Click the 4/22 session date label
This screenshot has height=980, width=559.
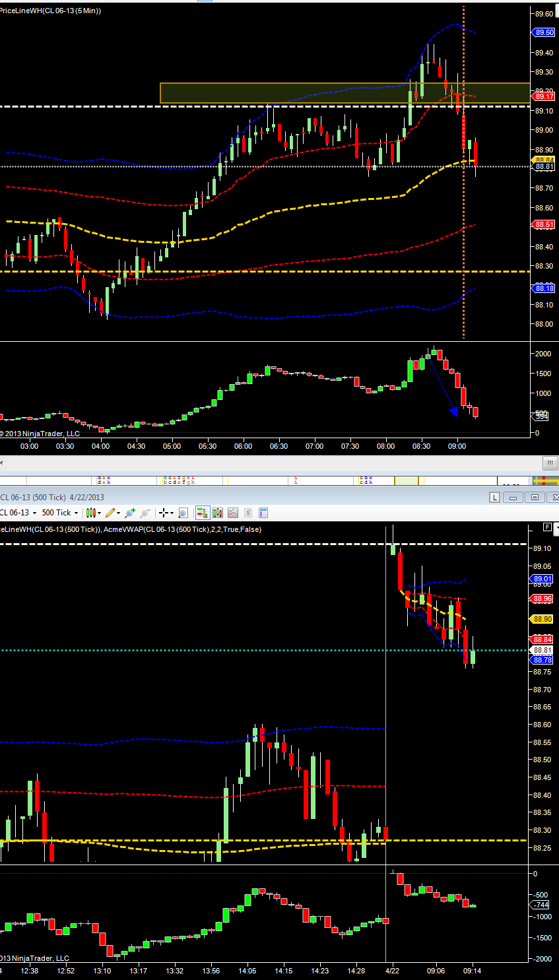click(392, 970)
